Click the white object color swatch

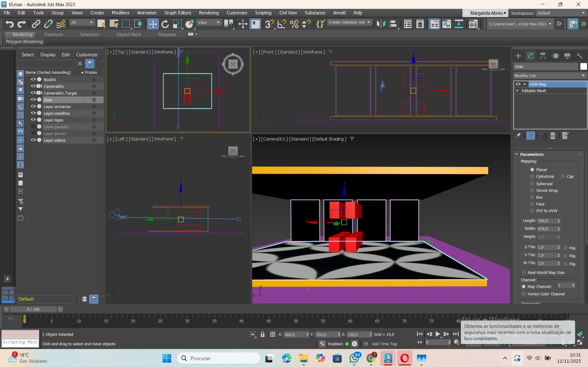coord(583,66)
